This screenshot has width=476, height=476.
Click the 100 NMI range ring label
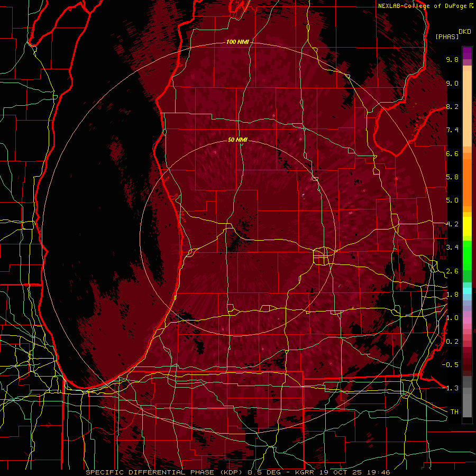237,42
